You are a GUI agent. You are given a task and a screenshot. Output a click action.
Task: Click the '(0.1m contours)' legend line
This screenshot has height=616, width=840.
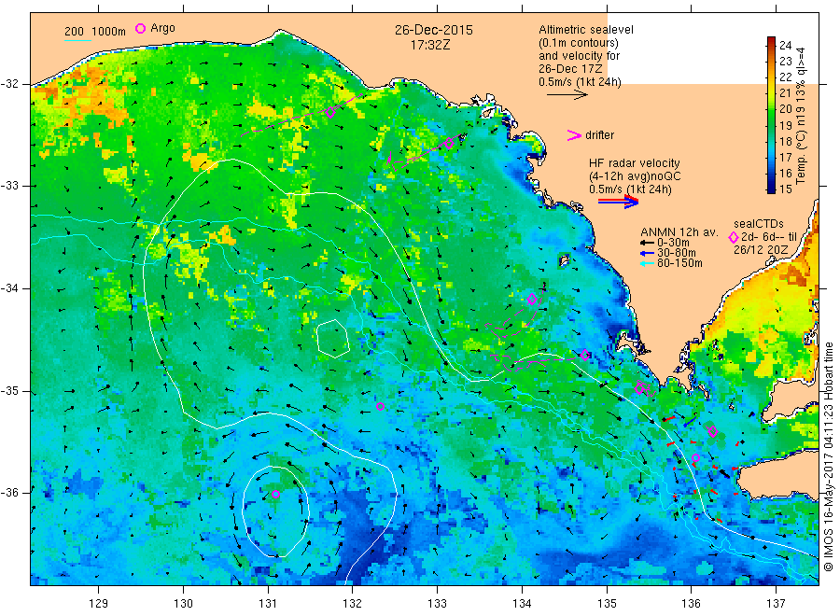(579, 43)
